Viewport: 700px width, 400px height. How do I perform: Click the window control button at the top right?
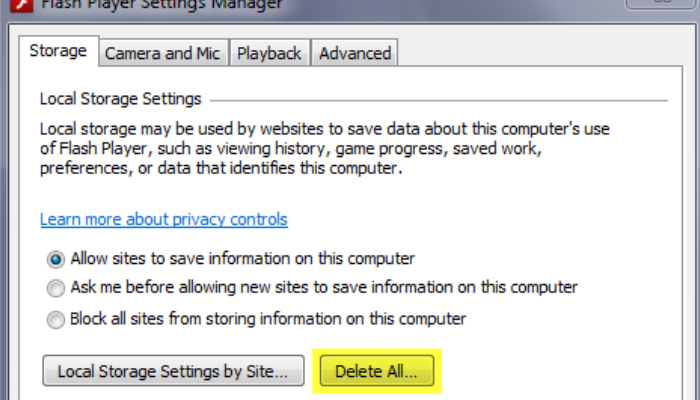(x=662, y=4)
